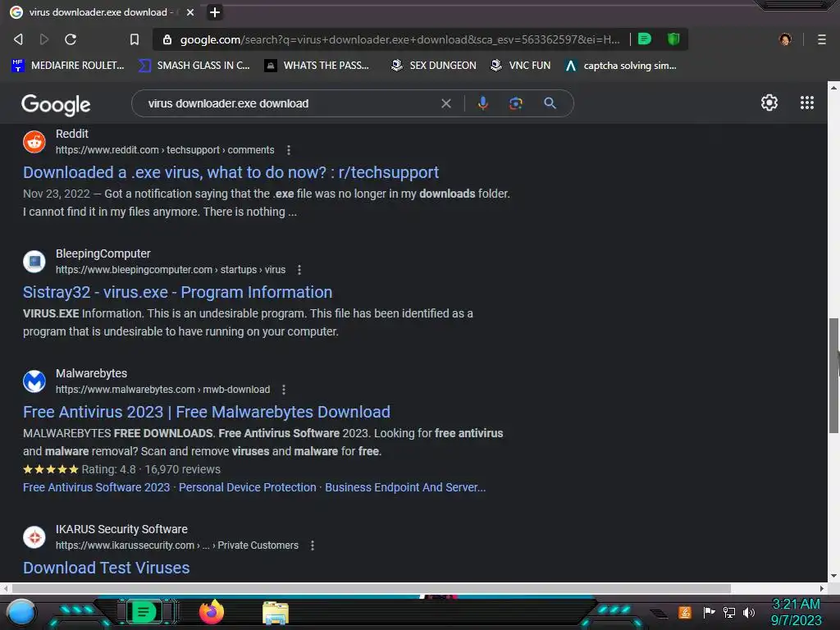
Task: Open the Google apps grid
Action: tap(807, 103)
